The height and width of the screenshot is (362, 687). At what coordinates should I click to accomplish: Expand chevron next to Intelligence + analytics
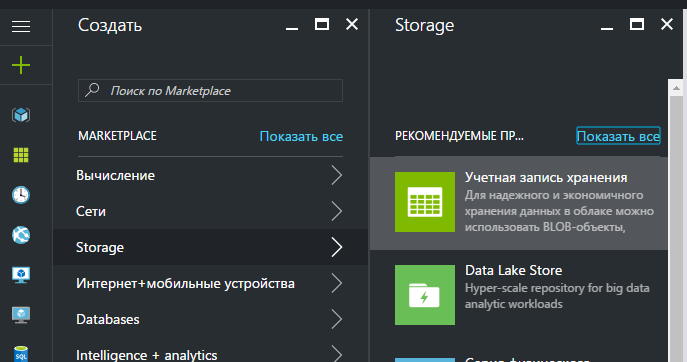[x=336, y=354]
